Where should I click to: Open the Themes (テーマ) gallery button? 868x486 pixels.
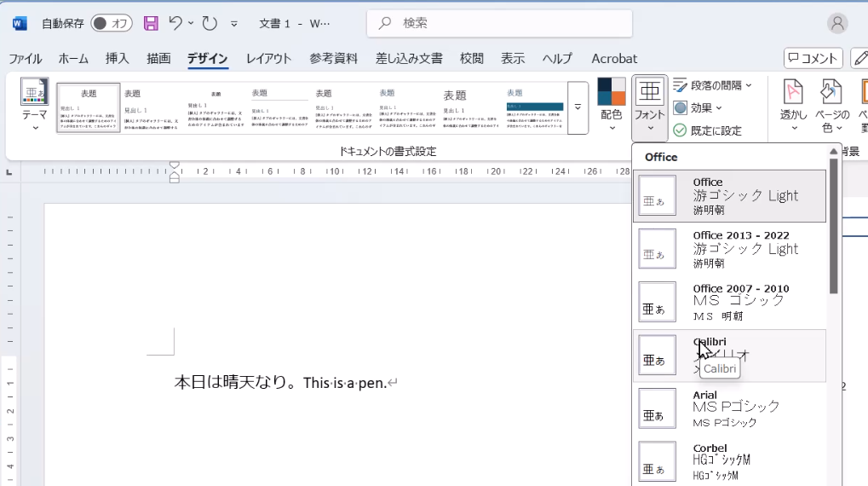click(x=35, y=106)
